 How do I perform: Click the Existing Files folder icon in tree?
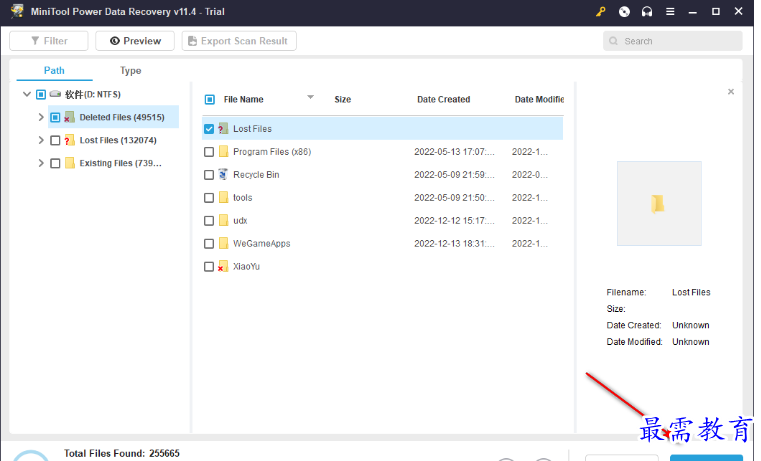pyautogui.click(x=70, y=163)
